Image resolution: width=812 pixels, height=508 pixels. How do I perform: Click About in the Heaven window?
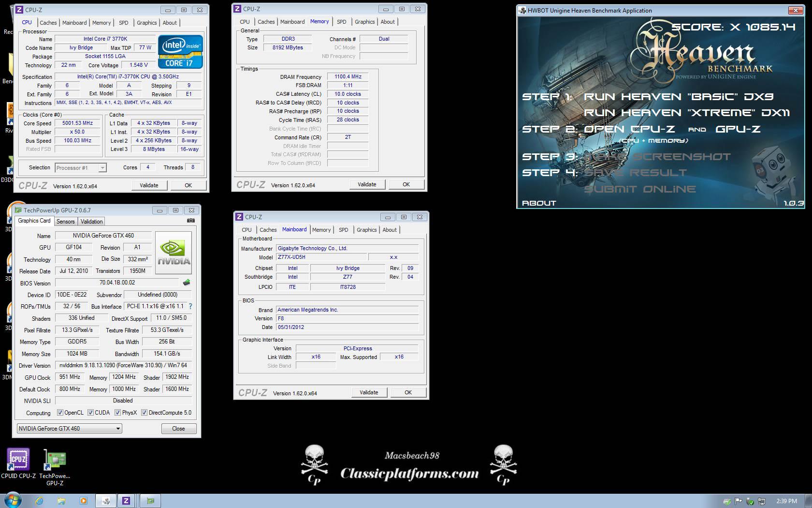pos(539,203)
